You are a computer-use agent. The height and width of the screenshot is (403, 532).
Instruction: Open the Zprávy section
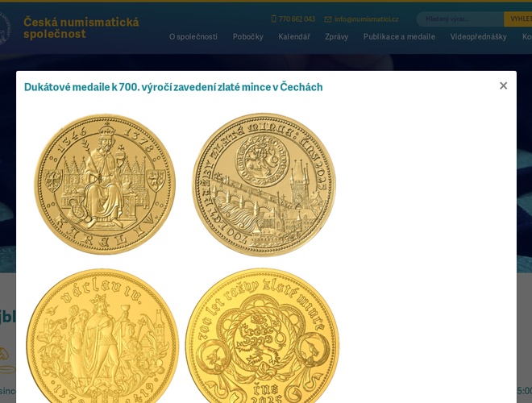(337, 36)
